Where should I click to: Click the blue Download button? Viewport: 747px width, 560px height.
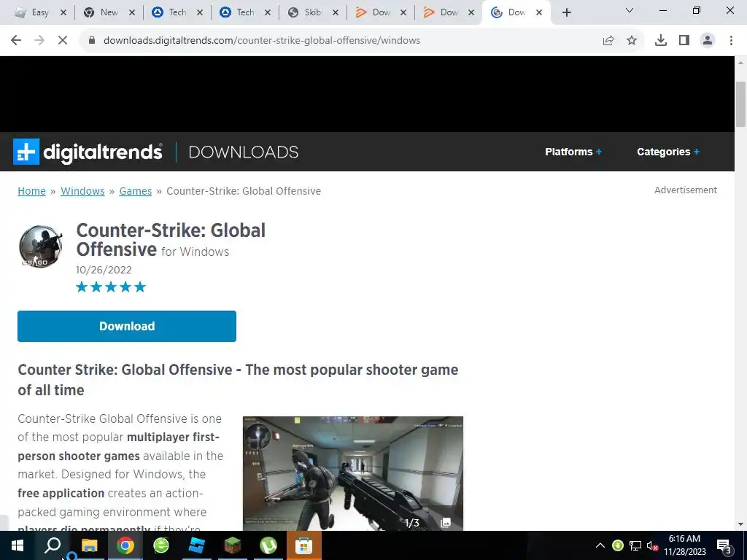tap(127, 326)
